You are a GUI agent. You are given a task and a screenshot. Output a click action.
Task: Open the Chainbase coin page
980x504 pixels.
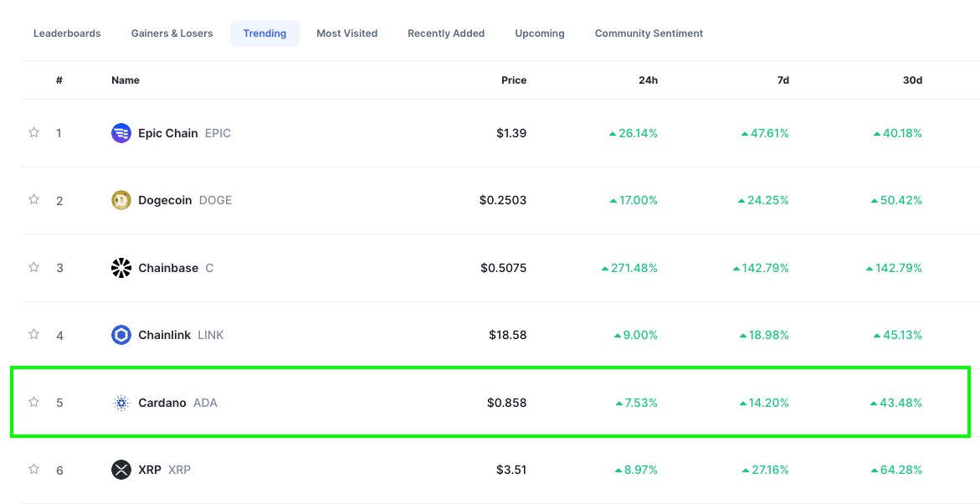pos(168,268)
